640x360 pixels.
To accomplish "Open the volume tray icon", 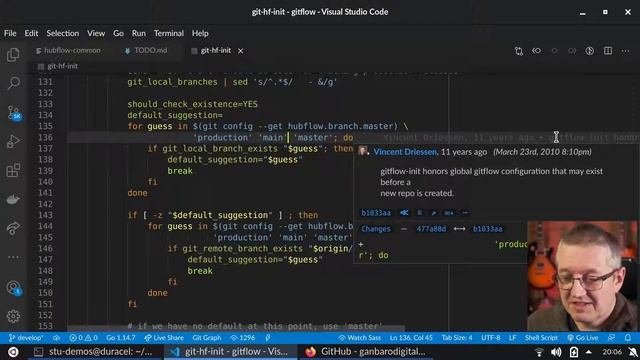I will (x=556, y=352).
